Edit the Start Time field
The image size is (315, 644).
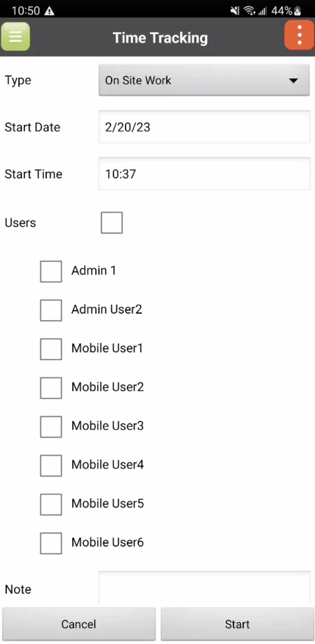pos(204,174)
